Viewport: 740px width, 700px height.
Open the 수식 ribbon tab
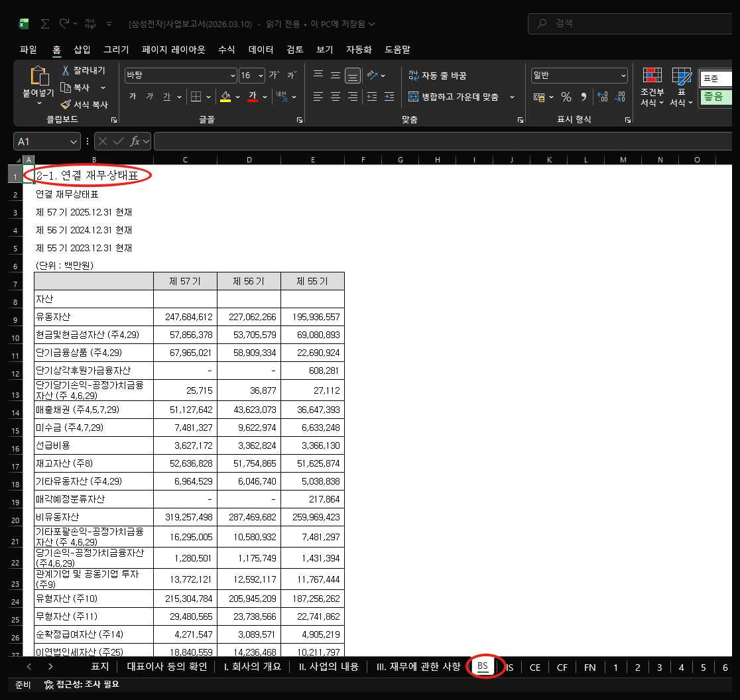(227, 49)
